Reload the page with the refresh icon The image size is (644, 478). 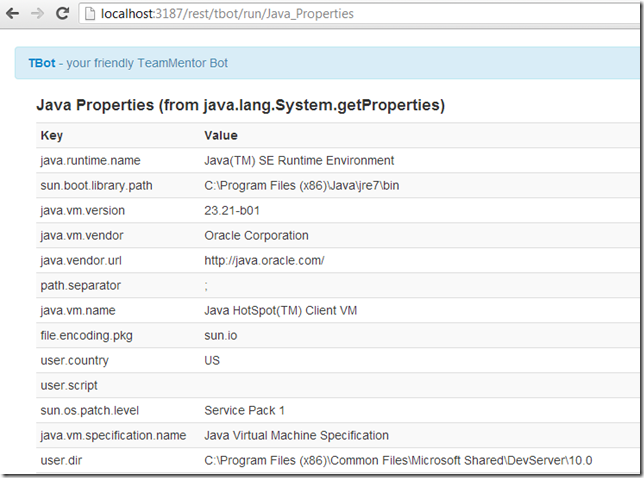click(x=62, y=14)
